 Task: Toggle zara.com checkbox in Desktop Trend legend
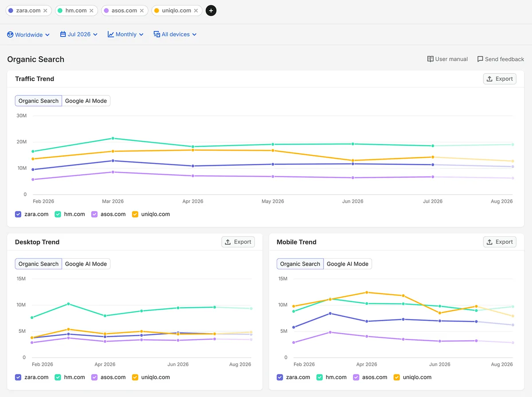click(18, 377)
